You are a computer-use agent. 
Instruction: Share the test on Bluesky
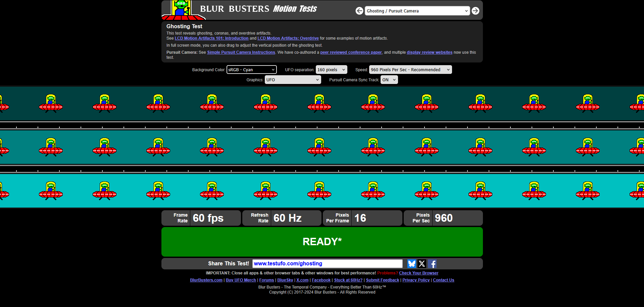click(411, 264)
